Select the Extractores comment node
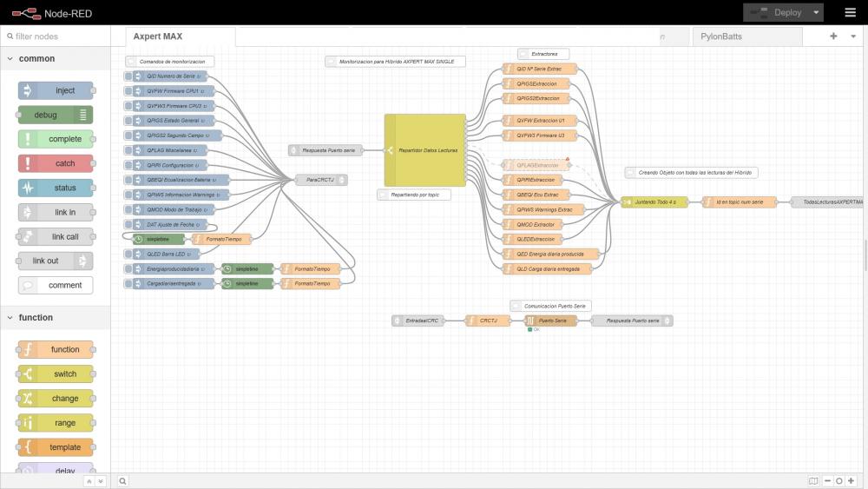The height and width of the screenshot is (489, 868). 543,54
